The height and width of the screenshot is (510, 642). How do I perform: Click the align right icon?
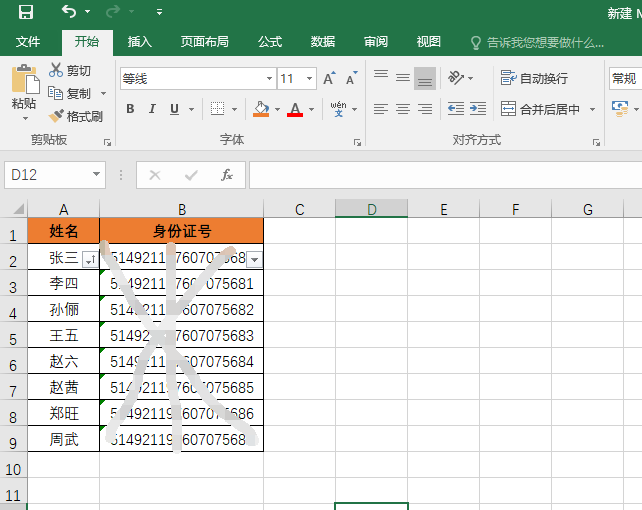click(x=425, y=109)
